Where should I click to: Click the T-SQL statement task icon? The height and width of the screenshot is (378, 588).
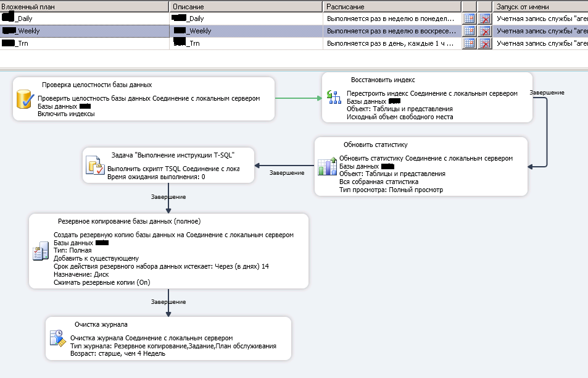95,167
